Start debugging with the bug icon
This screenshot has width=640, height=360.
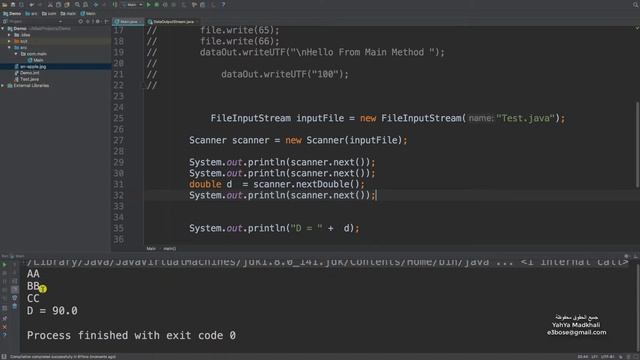157,4
